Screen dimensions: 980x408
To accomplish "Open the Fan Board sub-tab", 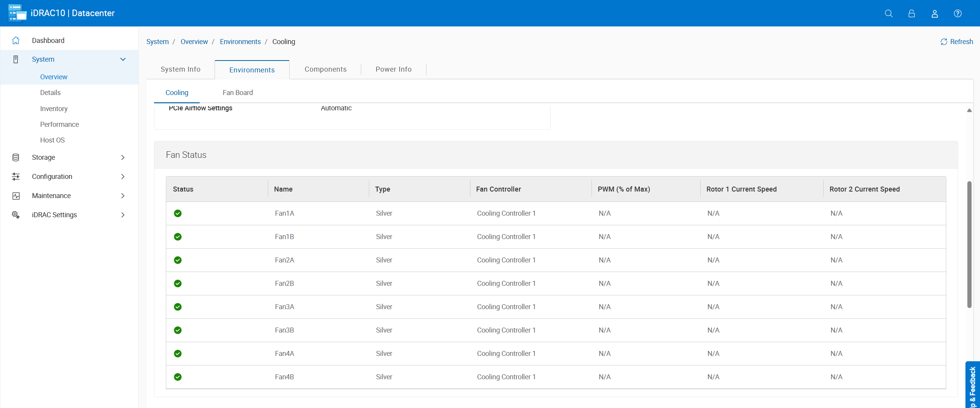I will (x=238, y=93).
